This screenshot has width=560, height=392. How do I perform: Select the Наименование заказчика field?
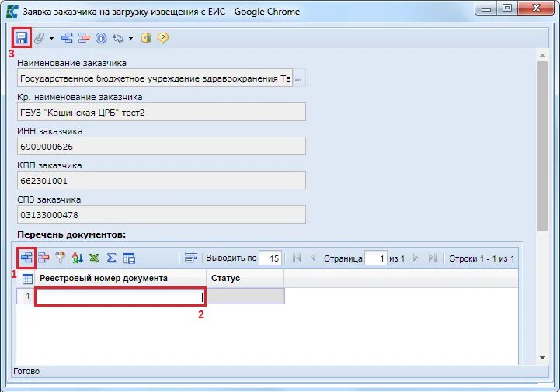coord(155,78)
